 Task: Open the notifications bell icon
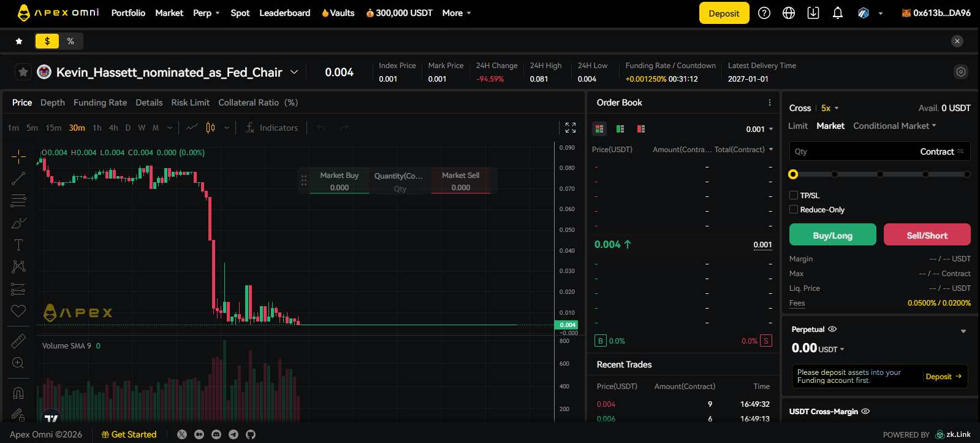pos(837,13)
